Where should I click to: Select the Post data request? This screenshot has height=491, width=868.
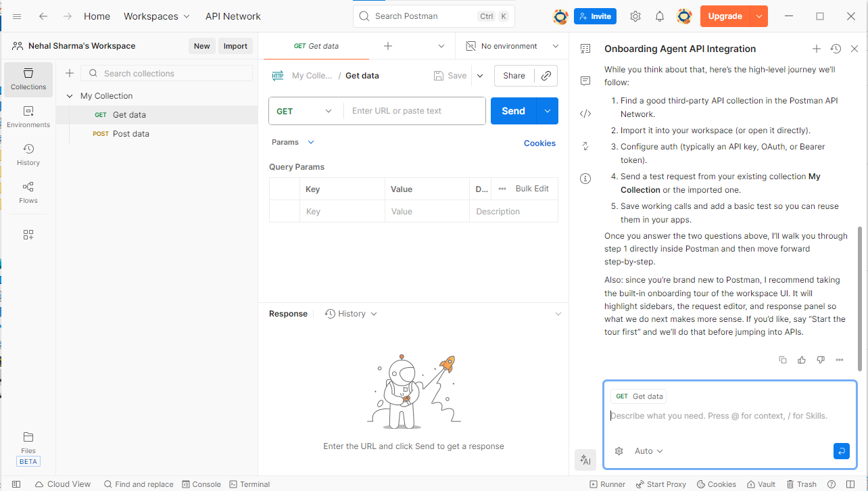(130, 134)
